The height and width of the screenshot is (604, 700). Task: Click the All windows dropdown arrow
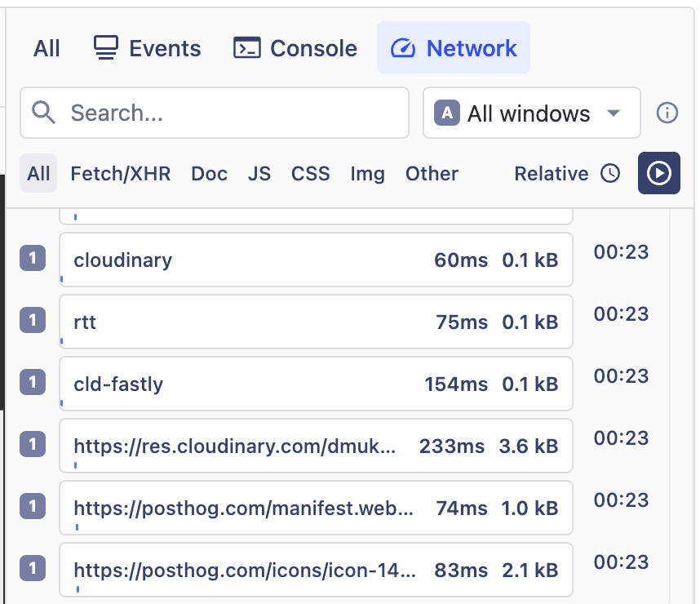tap(614, 113)
